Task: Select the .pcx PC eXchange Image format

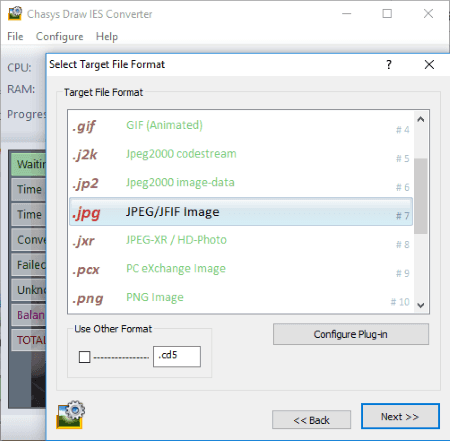Action: (241, 269)
